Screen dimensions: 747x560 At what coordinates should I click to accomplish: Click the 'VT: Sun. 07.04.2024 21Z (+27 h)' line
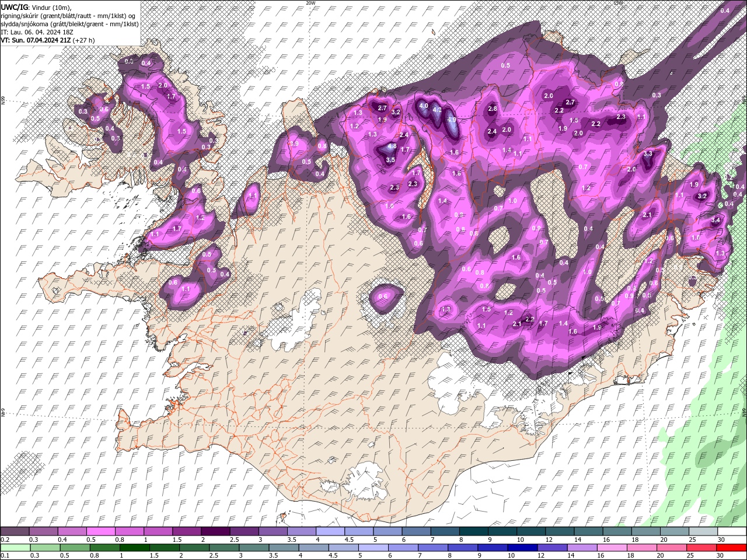pyautogui.click(x=48, y=40)
